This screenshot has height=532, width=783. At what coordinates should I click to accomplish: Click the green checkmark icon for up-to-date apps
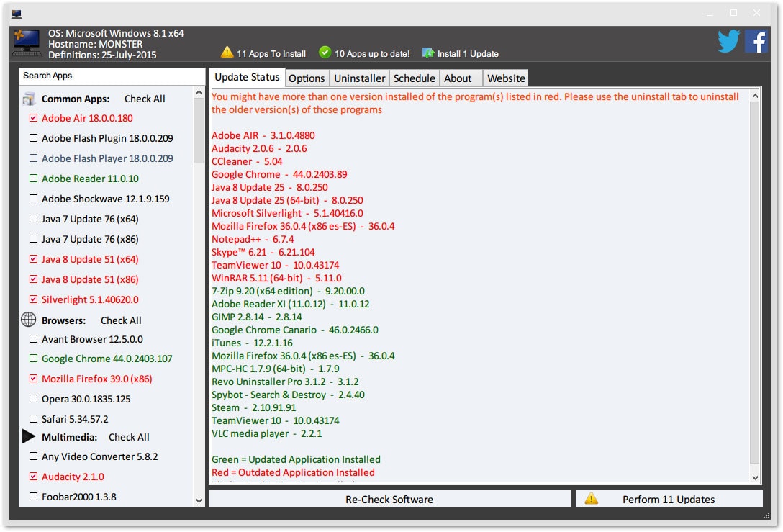click(x=325, y=52)
